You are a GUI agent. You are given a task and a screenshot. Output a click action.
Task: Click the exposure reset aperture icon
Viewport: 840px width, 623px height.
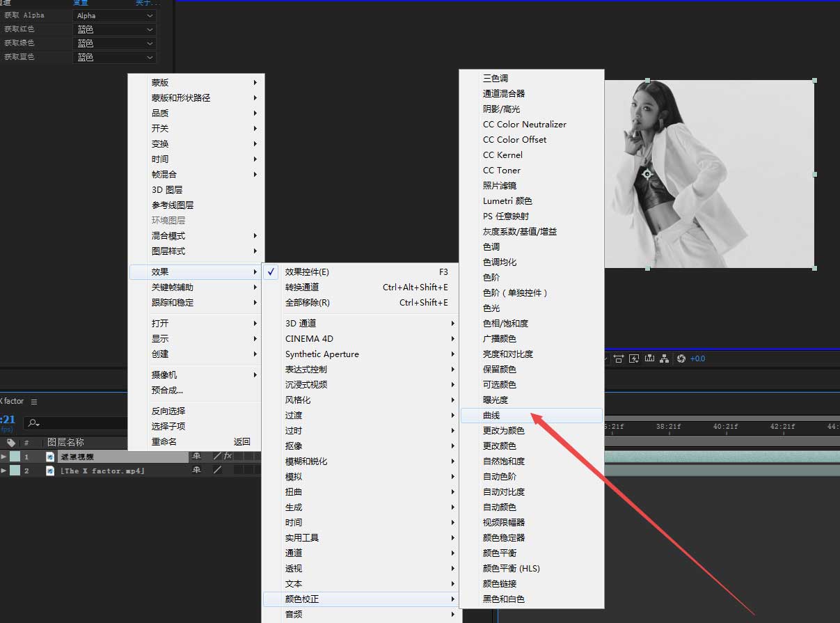point(681,358)
